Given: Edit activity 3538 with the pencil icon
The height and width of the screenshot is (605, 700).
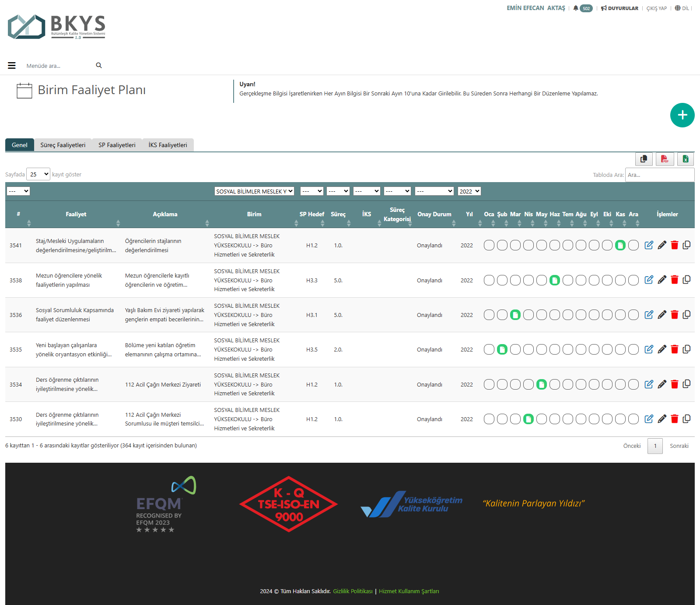Looking at the screenshot, I should click(x=661, y=280).
